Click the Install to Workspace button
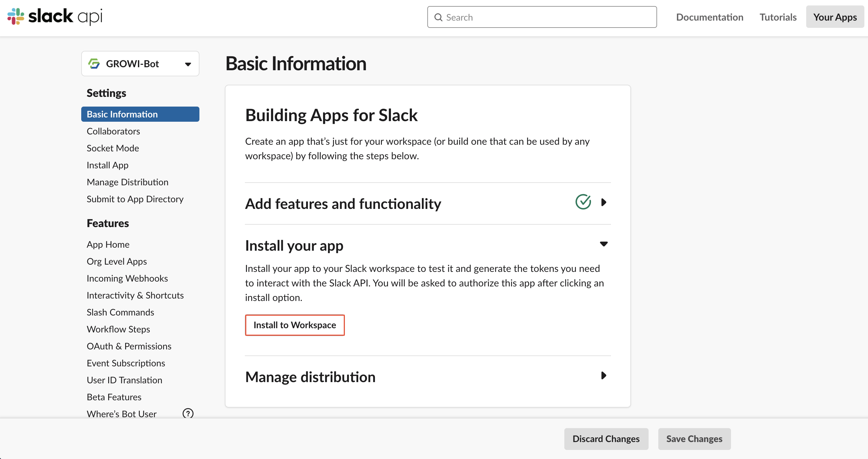This screenshot has height=459, width=868. (x=295, y=325)
